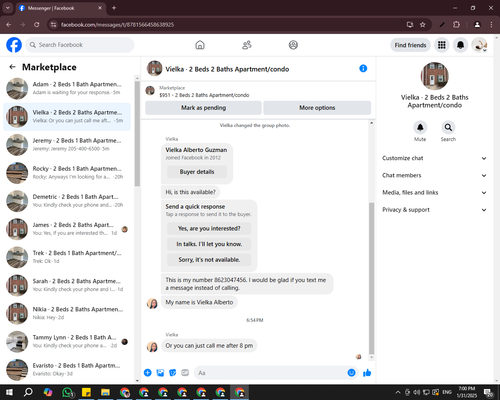Open Evaristo - 2 Beds 1 Bath conversation

pyautogui.click(x=67, y=370)
